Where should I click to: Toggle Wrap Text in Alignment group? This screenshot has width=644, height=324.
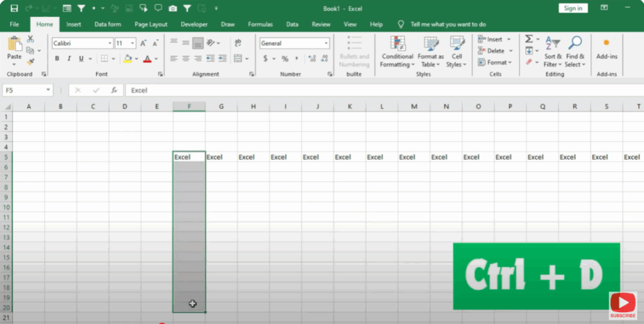click(238, 43)
